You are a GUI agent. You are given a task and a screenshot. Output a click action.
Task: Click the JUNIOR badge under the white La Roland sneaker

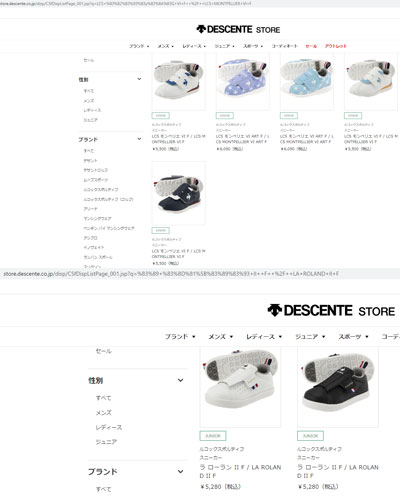pyautogui.click(x=213, y=436)
